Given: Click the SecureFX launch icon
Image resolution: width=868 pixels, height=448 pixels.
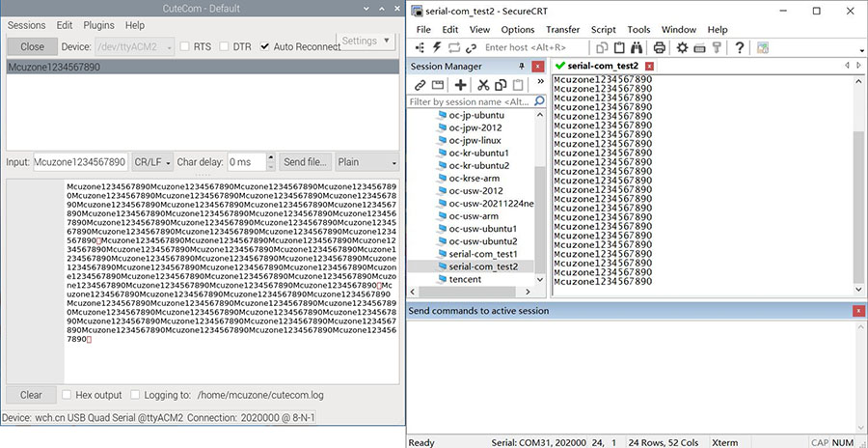Looking at the screenshot, I should coord(763,47).
